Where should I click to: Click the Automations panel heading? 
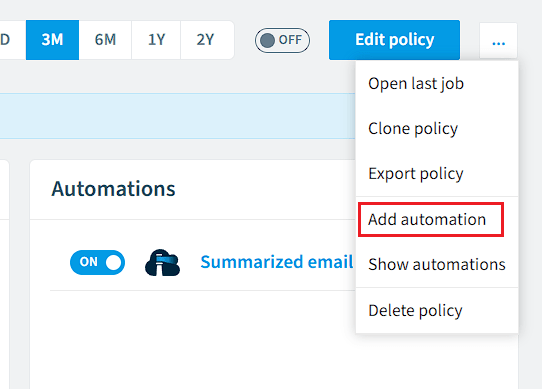(113, 189)
